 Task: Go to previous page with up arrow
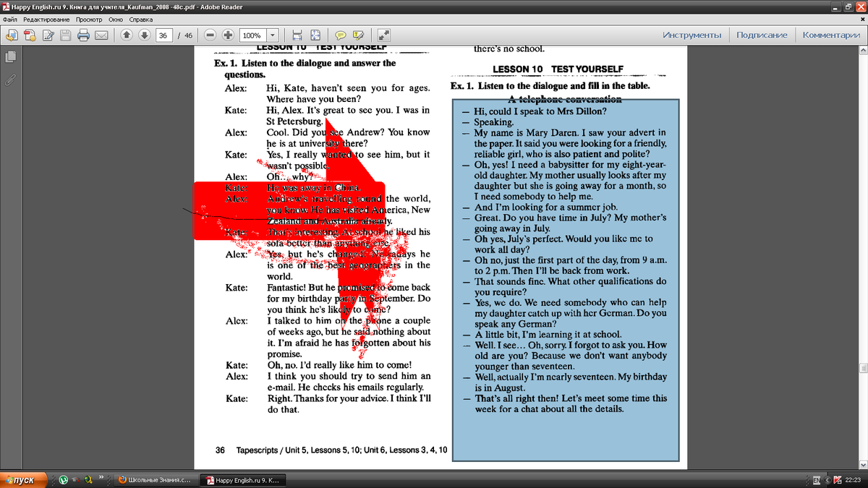[127, 35]
